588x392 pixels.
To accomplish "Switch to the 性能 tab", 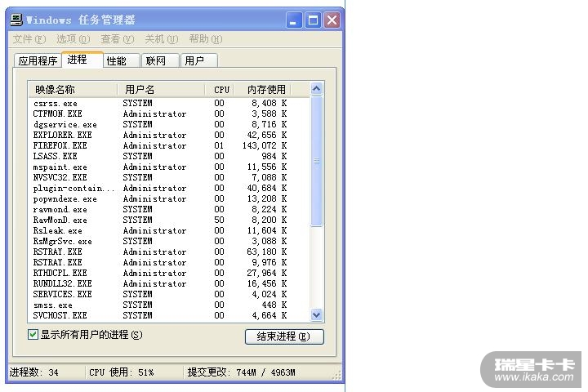I will [121, 60].
